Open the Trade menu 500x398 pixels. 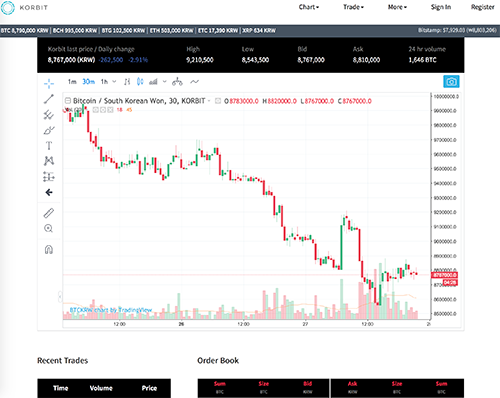point(353,7)
